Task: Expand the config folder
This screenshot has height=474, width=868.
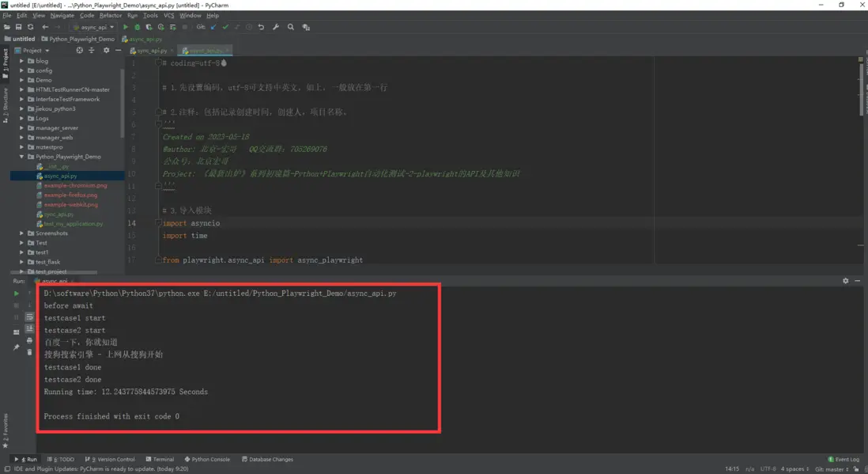Action: click(x=22, y=70)
